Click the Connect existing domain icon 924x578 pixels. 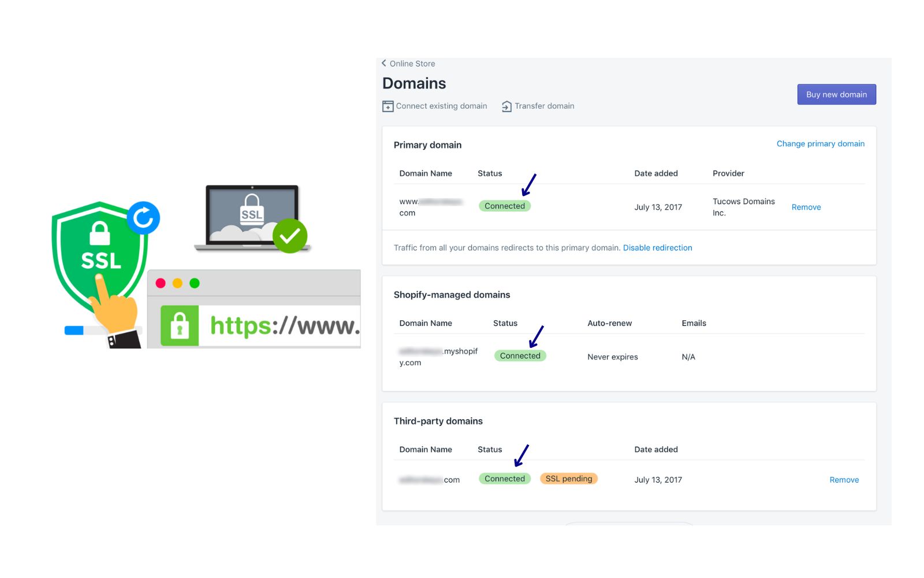click(x=388, y=106)
